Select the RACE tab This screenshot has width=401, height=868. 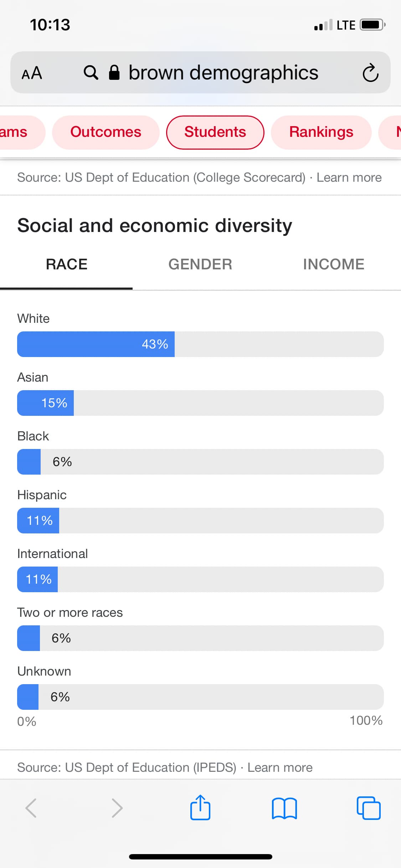pos(67,264)
